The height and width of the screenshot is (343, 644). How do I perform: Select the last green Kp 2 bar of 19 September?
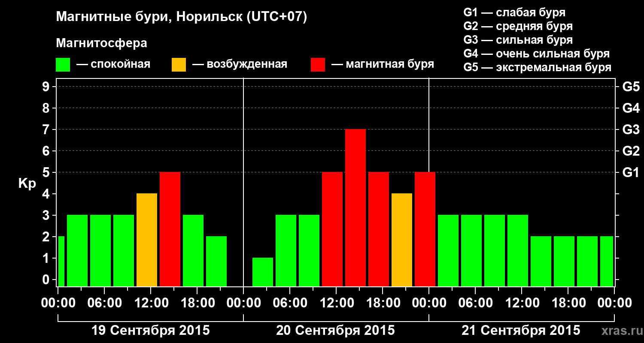(x=216, y=261)
